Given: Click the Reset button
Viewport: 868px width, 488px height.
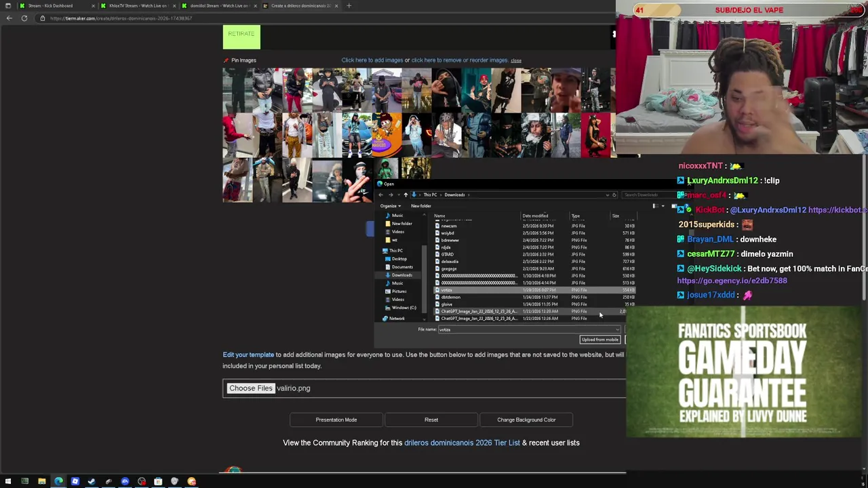Looking at the screenshot, I should pyautogui.click(x=431, y=420).
